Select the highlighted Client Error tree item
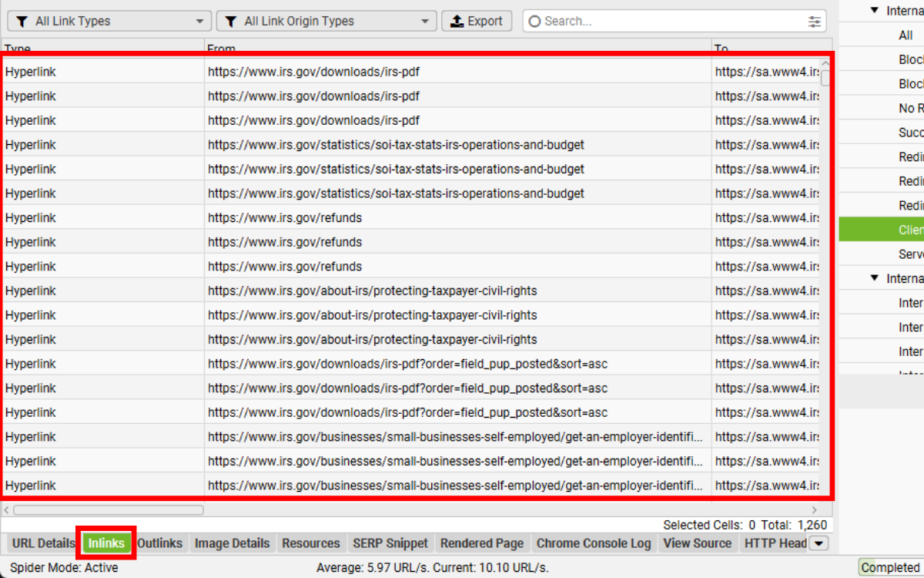This screenshot has width=924, height=578. (x=910, y=230)
